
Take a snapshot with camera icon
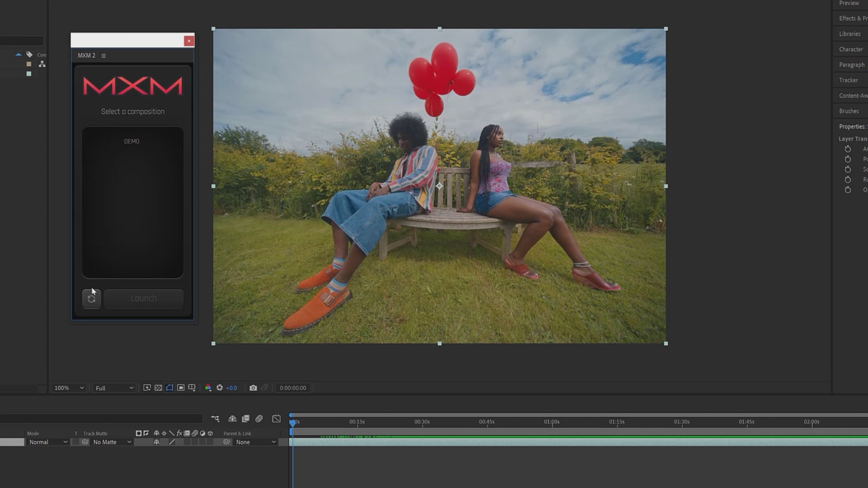coord(253,388)
